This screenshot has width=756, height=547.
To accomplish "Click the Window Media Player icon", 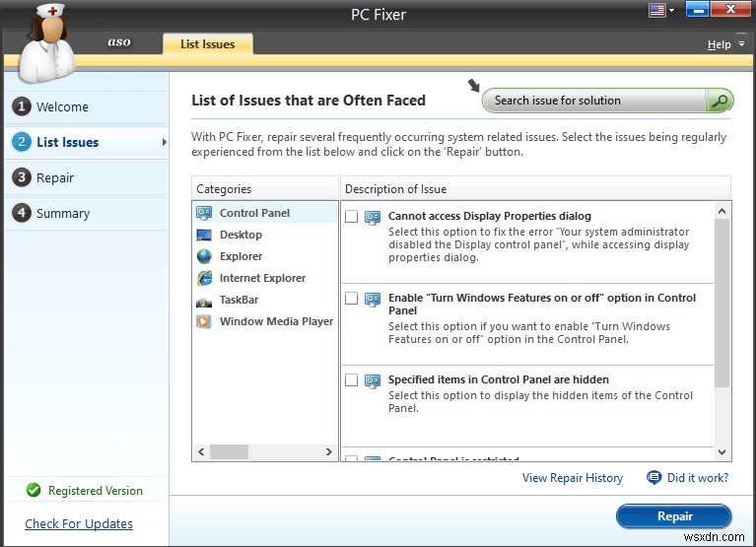I will point(204,321).
